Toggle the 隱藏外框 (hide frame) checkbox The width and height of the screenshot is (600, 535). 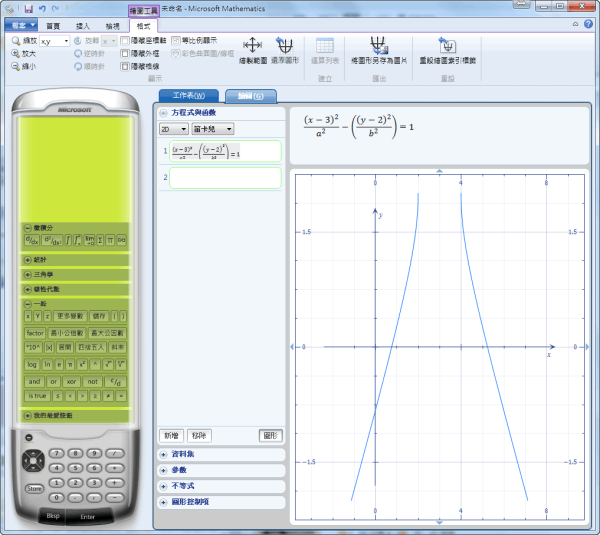[125, 53]
